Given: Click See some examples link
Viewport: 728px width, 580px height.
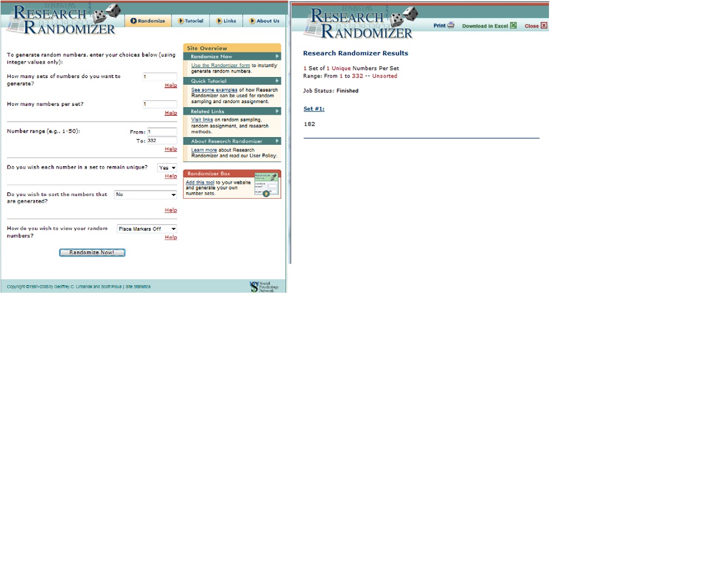Looking at the screenshot, I should [x=214, y=90].
